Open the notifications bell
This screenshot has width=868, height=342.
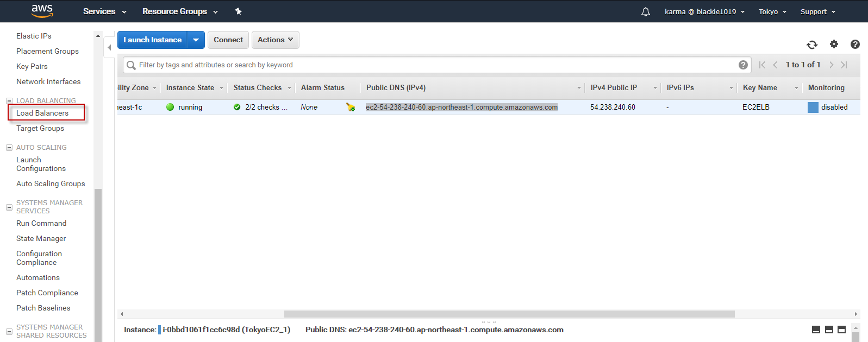coord(645,11)
